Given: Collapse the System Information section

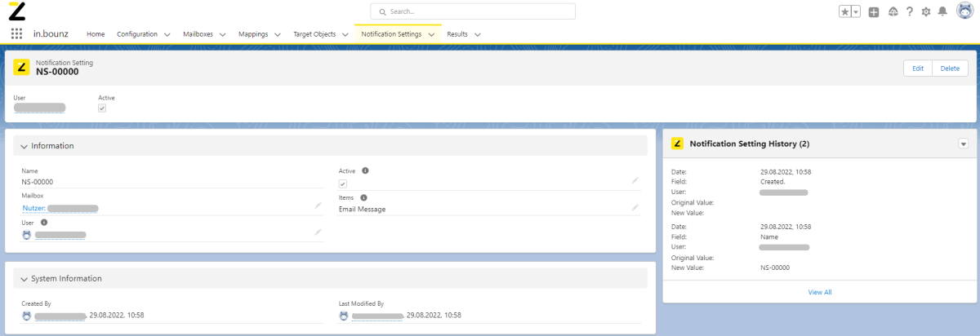Looking at the screenshot, I should [24, 278].
